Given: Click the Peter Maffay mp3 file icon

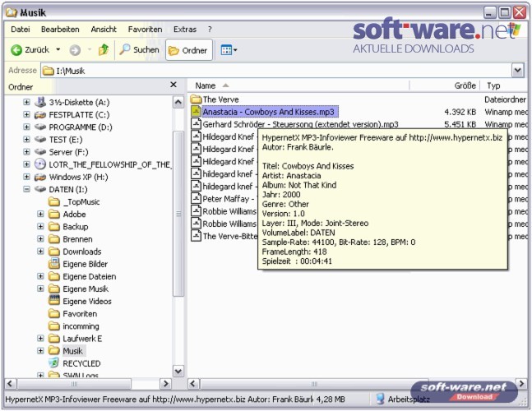Looking at the screenshot, I should click(196, 198).
